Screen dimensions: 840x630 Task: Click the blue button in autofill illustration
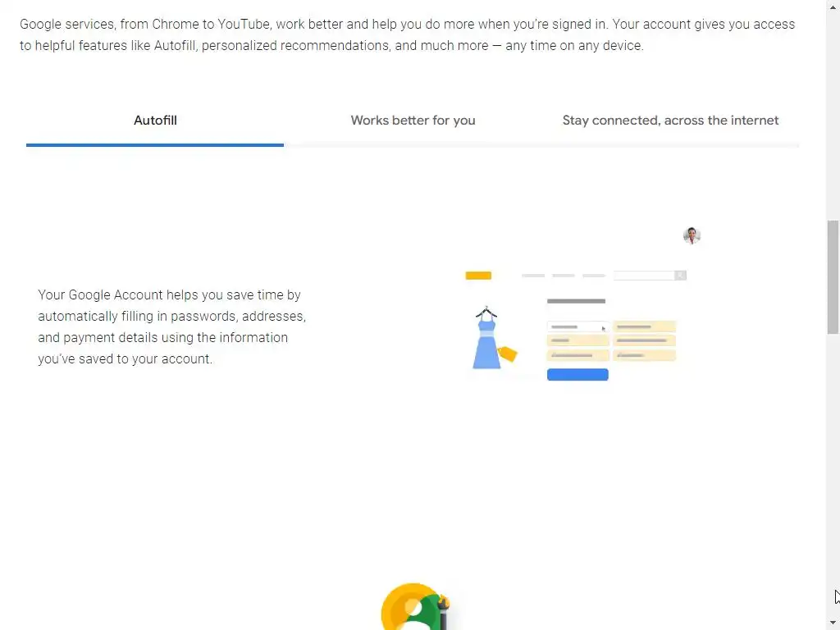(577, 374)
